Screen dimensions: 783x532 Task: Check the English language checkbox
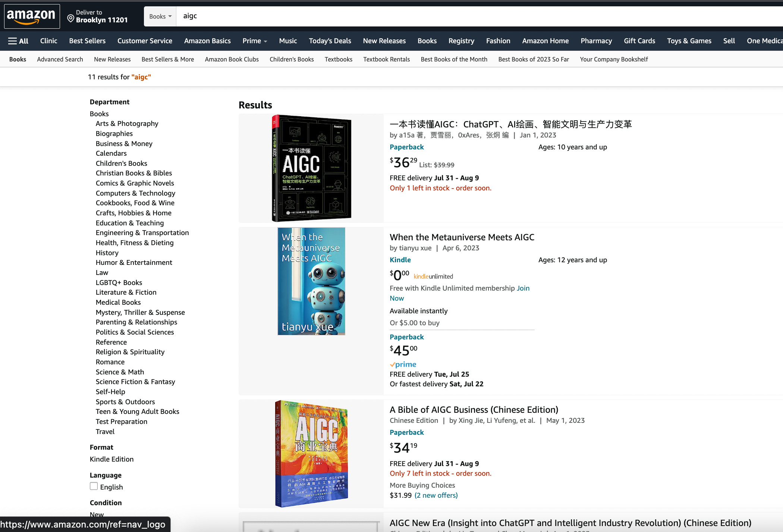[94, 486]
